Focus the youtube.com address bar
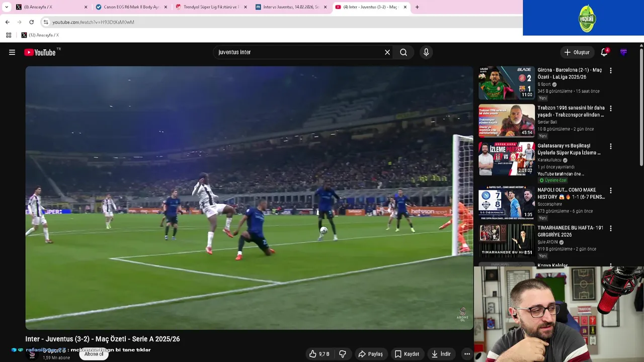Viewport: 644px width, 362px height. (x=282, y=22)
